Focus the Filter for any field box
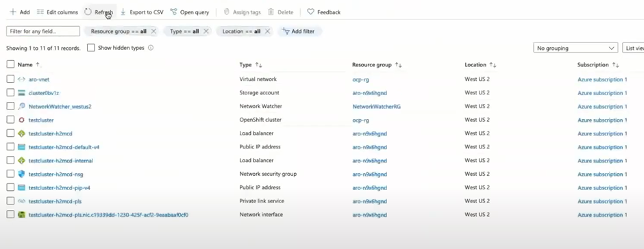Screen dimensions: 644x249 coord(43,31)
